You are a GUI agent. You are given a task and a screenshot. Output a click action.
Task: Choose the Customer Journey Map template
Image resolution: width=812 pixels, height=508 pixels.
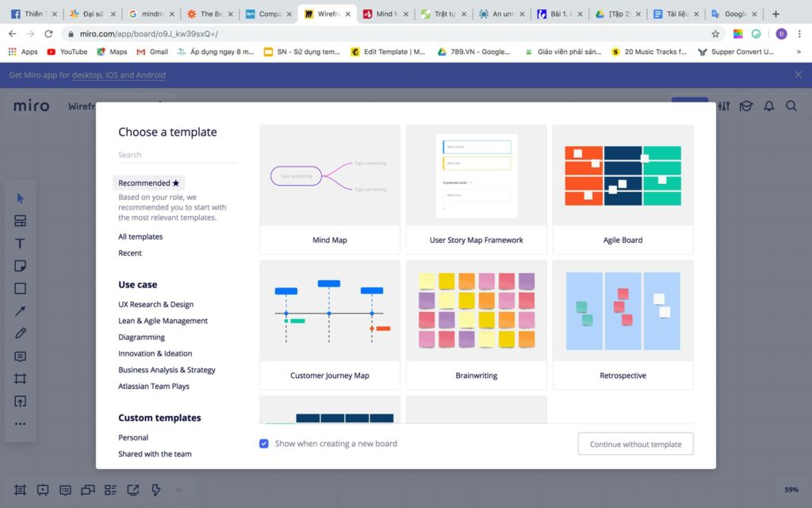(x=330, y=325)
